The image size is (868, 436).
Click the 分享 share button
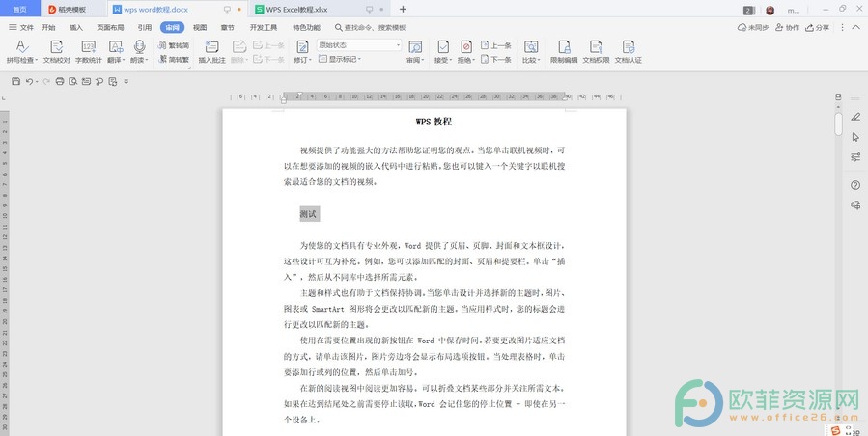point(818,27)
